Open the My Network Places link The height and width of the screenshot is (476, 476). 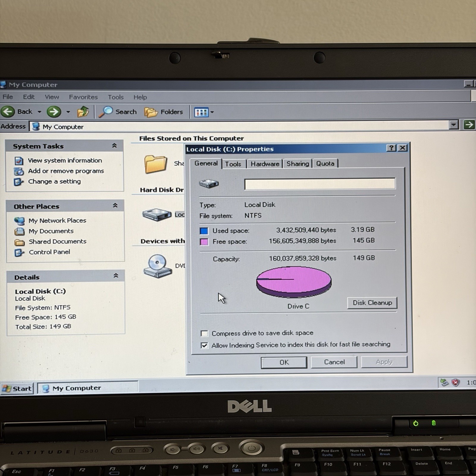[x=57, y=220]
